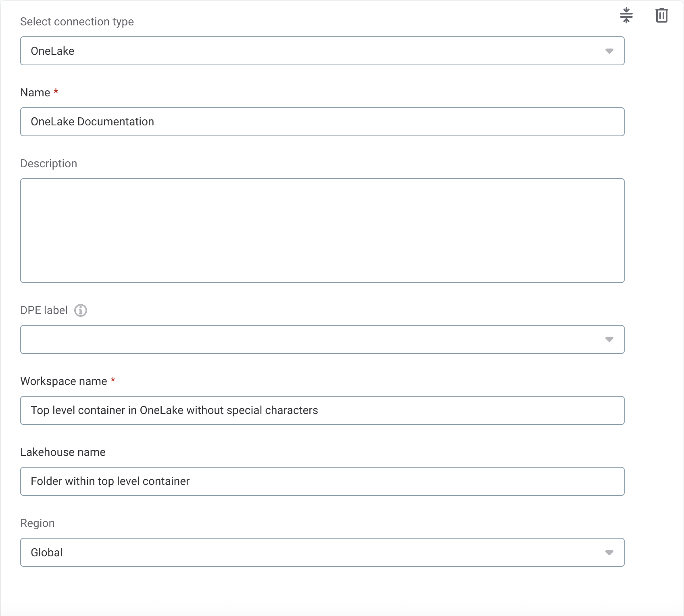Select the Workspace name placeholder text
Image resolution: width=684 pixels, height=616 pixels.
coord(174,410)
